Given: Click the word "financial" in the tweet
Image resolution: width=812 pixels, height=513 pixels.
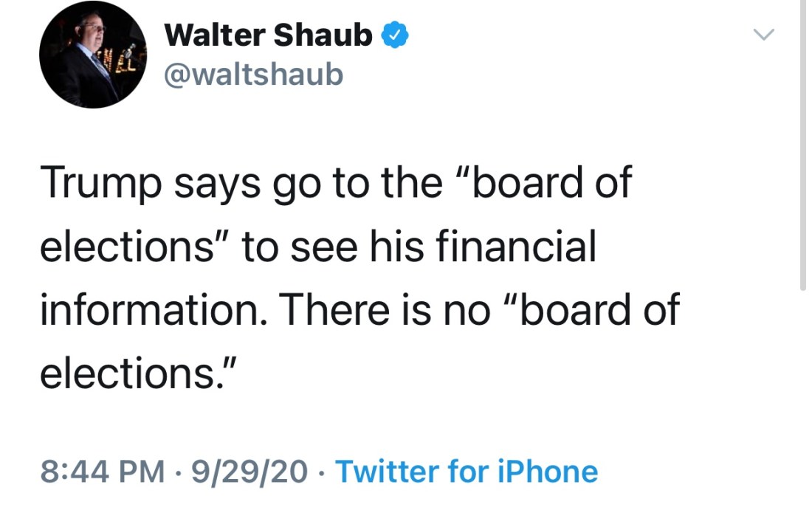Looking at the screenshot, I should (516, 246).
